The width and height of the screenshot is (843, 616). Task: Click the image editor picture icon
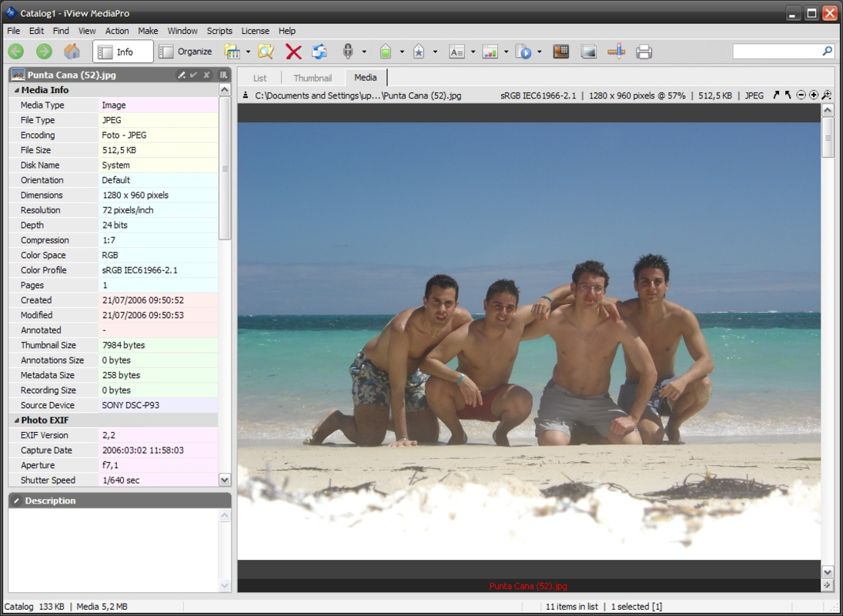pos(589,52)
